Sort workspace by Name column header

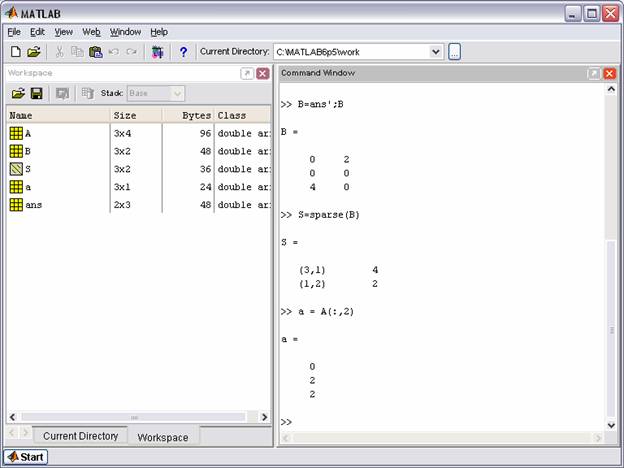coord(58,115)
